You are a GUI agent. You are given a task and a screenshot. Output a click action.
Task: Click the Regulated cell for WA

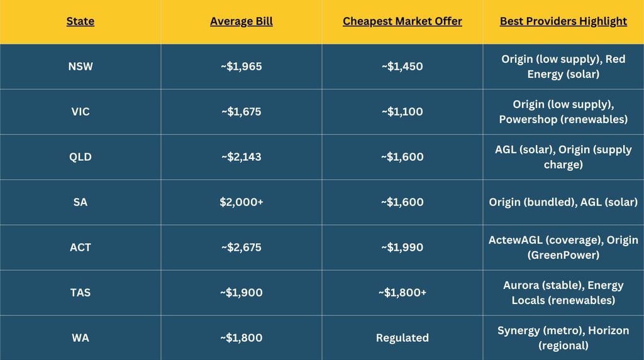coord(402,337)
